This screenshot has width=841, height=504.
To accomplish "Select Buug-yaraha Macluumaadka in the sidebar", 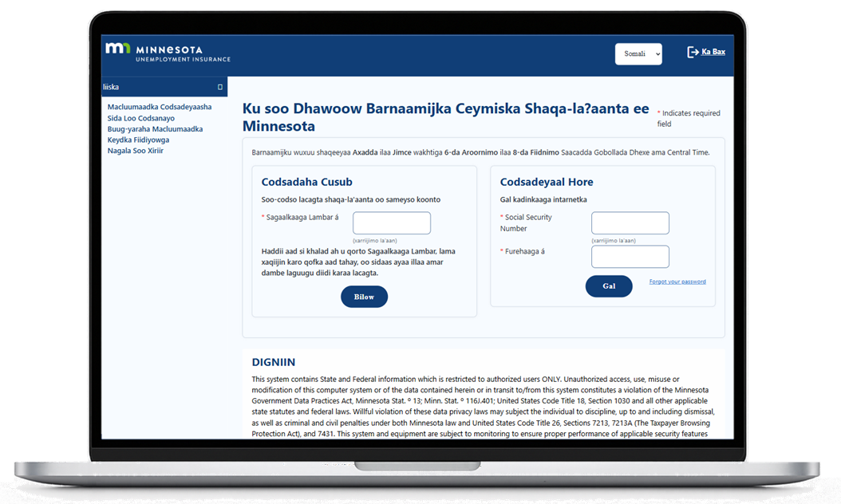I will point(155,128).
